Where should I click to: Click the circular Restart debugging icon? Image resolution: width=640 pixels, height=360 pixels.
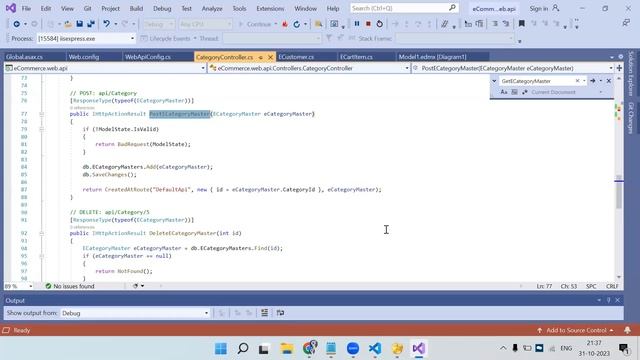point(380,24)
